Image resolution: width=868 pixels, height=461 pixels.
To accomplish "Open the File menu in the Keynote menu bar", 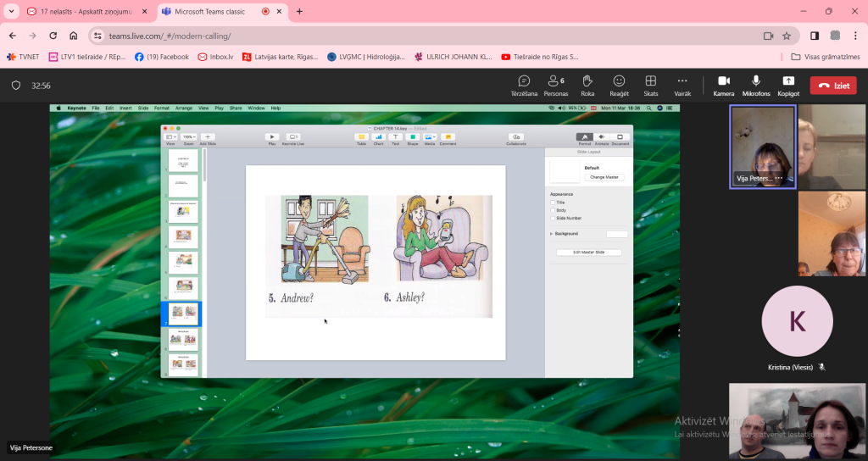I will 96,108.
